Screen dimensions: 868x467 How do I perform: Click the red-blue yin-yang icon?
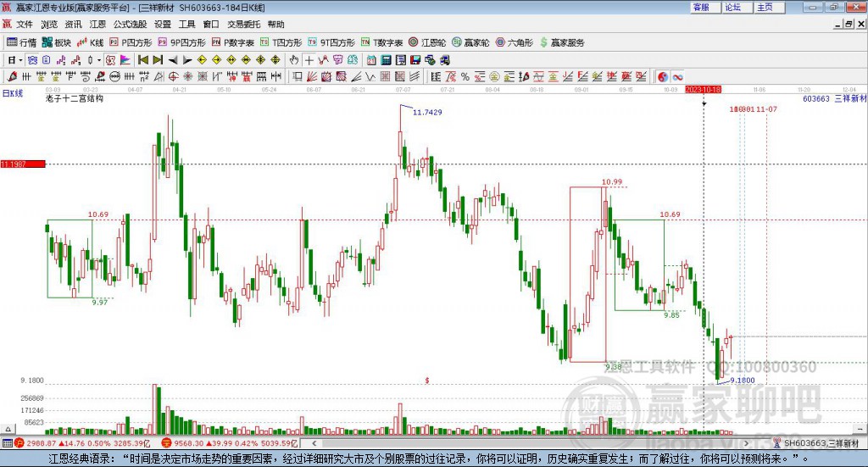[663, 77]
